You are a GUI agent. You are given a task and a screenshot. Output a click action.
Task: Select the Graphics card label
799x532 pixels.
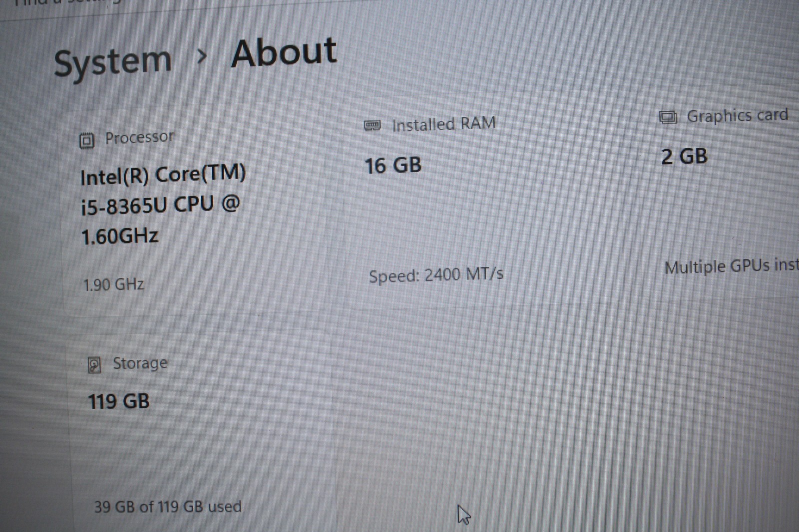tap(738, 115)
